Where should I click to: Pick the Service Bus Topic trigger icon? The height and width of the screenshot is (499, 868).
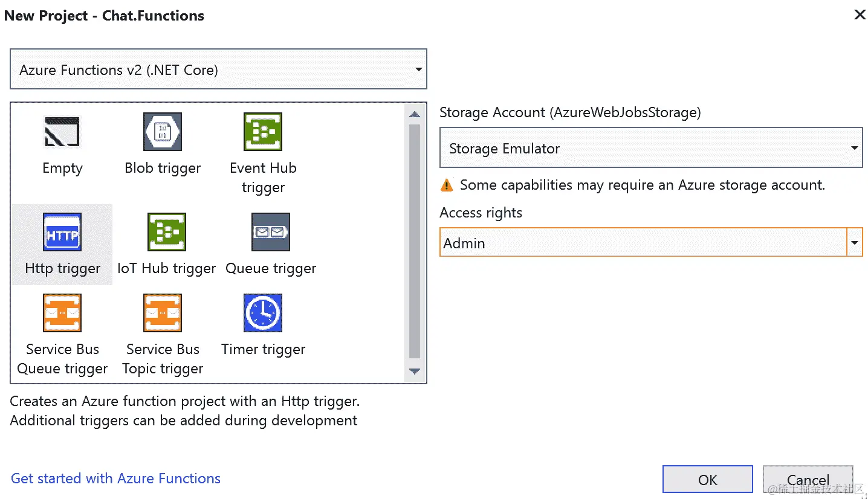(163, 313)
